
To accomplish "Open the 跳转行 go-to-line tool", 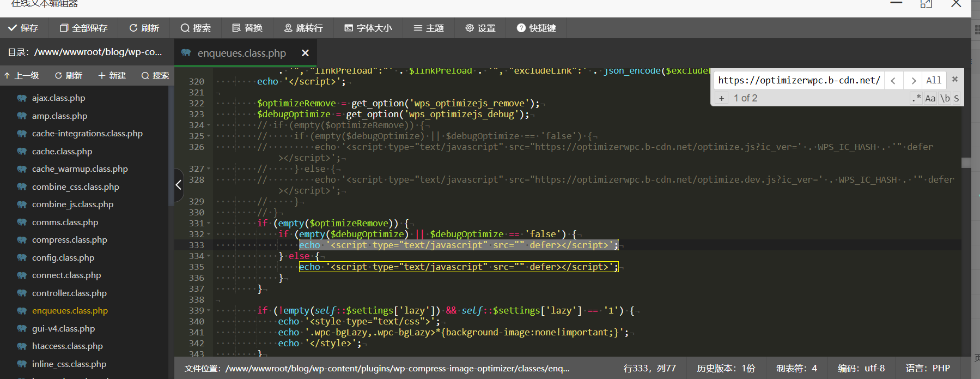I will point(303,28).
